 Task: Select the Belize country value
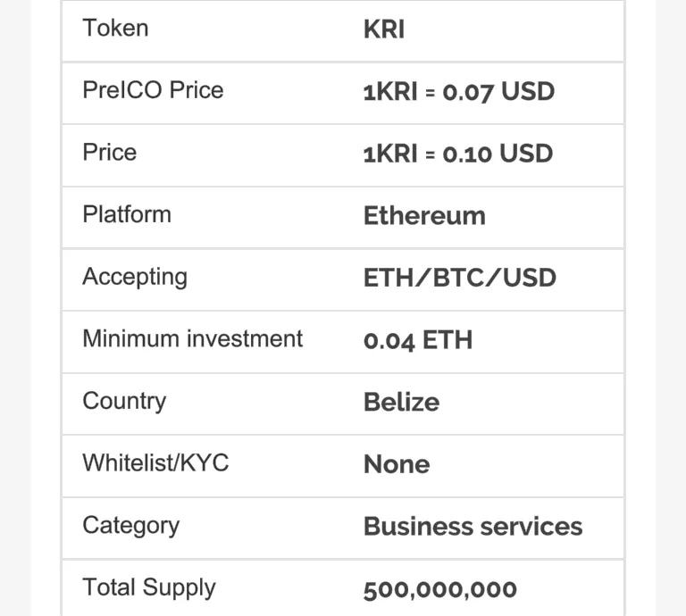402,403
